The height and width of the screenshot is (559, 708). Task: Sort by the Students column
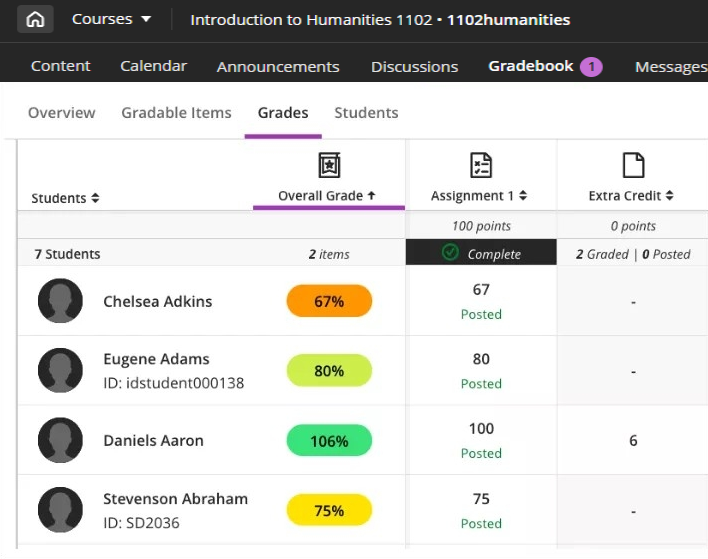coord(65,198)
